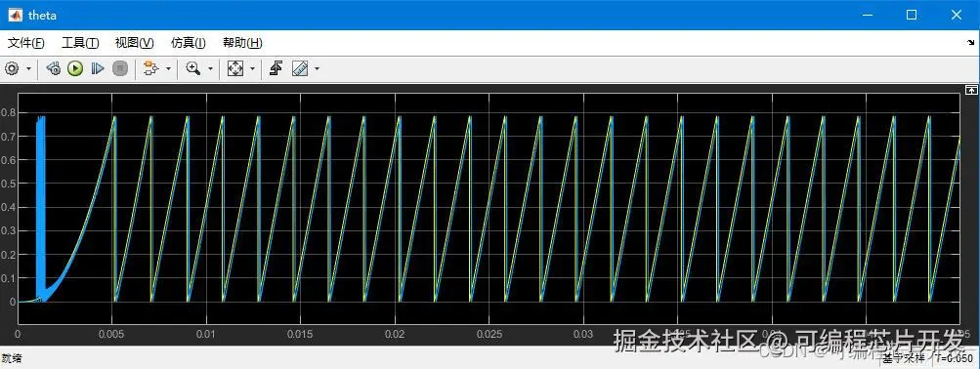Expand the scale axes dropdown arrow
The height and width of the screenshot is (369, 980).
point(252,68)
